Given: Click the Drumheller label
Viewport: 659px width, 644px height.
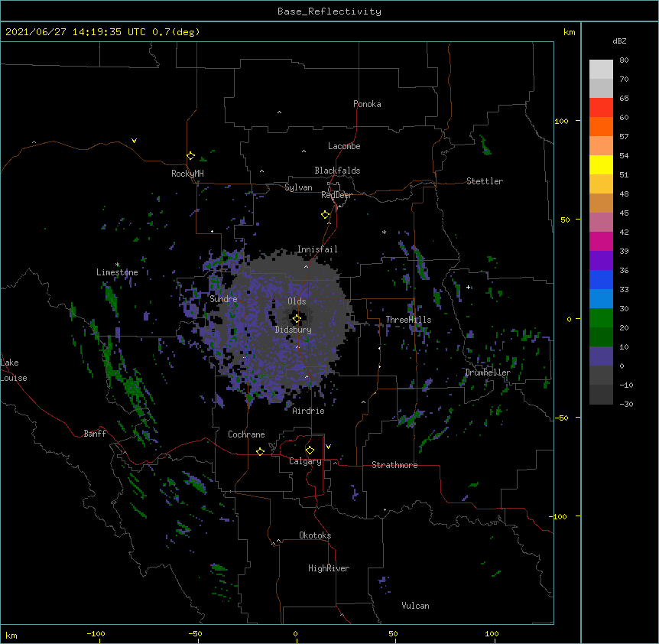Looking at the screenshot, I should 488,372.
